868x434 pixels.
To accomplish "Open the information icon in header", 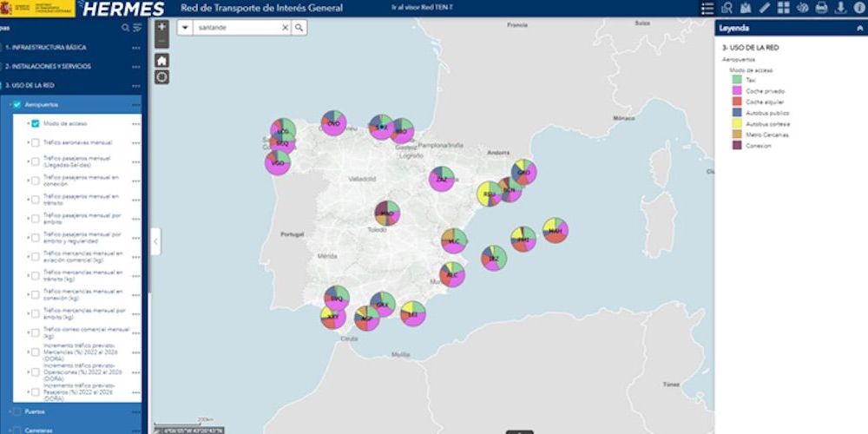I will 858,8.
